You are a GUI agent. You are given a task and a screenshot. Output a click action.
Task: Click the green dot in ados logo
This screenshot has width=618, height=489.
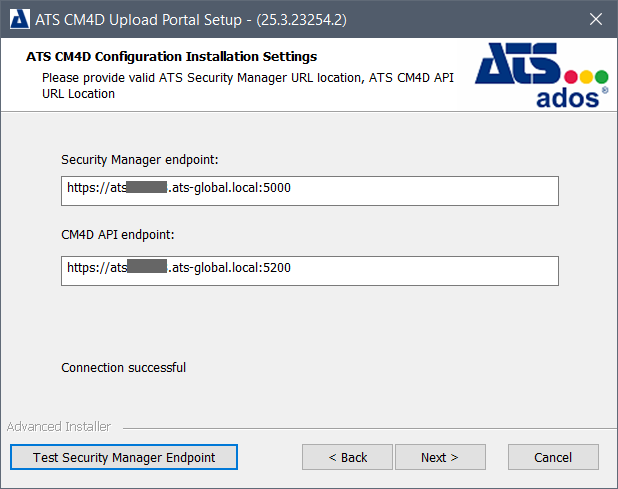(601, 77)
